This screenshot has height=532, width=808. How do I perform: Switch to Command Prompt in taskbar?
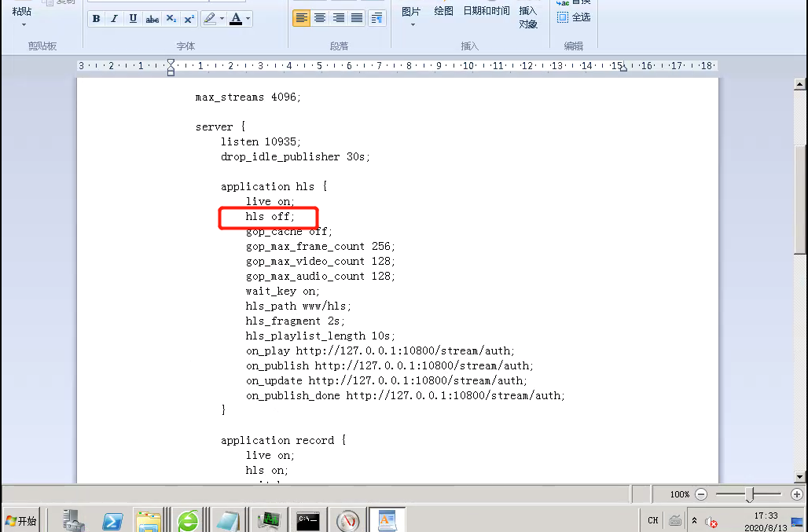[x=308, y=521]
